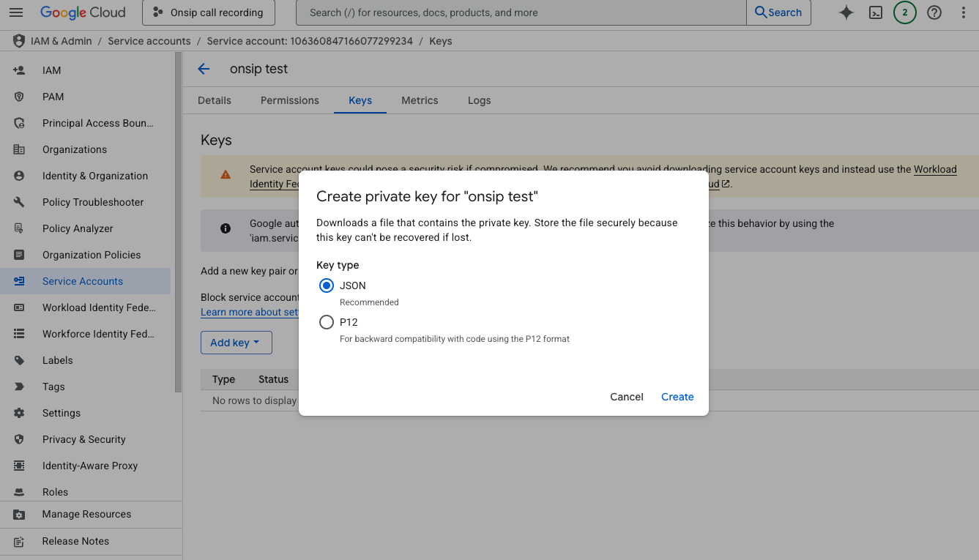The width and height of the screenshot is (979, 560).
Task: Click the Type column header
Action: tap(223, 379)
